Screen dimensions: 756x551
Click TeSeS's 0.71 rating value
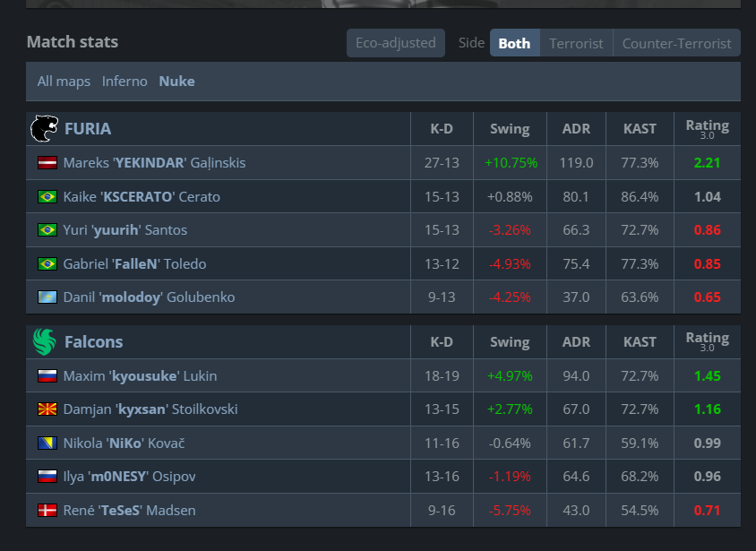click(708, 510)
